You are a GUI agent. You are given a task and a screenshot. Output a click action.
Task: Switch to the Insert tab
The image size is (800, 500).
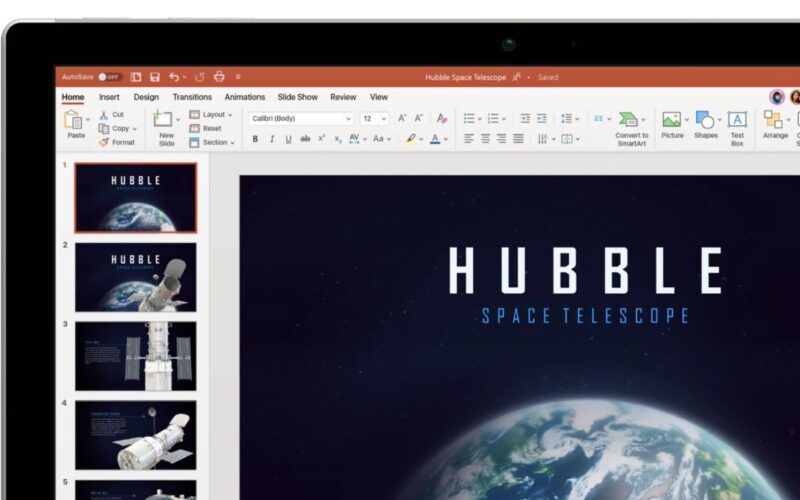[x=109, y=97]
